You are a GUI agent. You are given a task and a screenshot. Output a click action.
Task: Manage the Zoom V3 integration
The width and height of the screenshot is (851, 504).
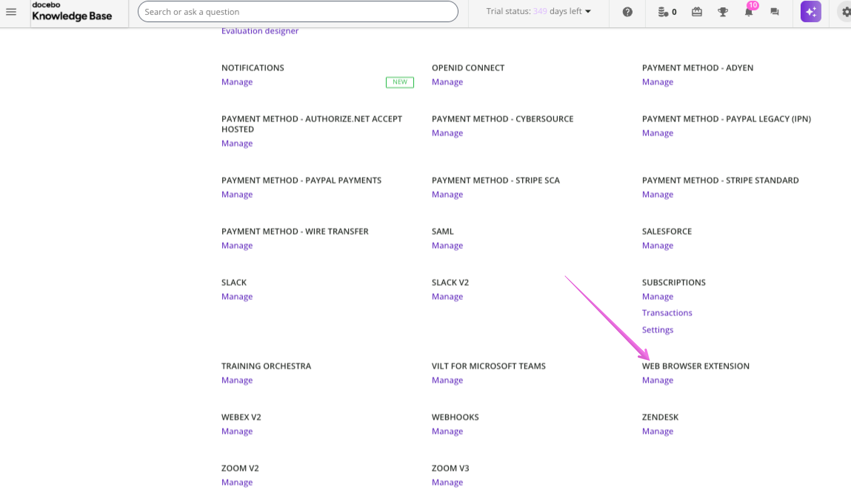(447, 482)
